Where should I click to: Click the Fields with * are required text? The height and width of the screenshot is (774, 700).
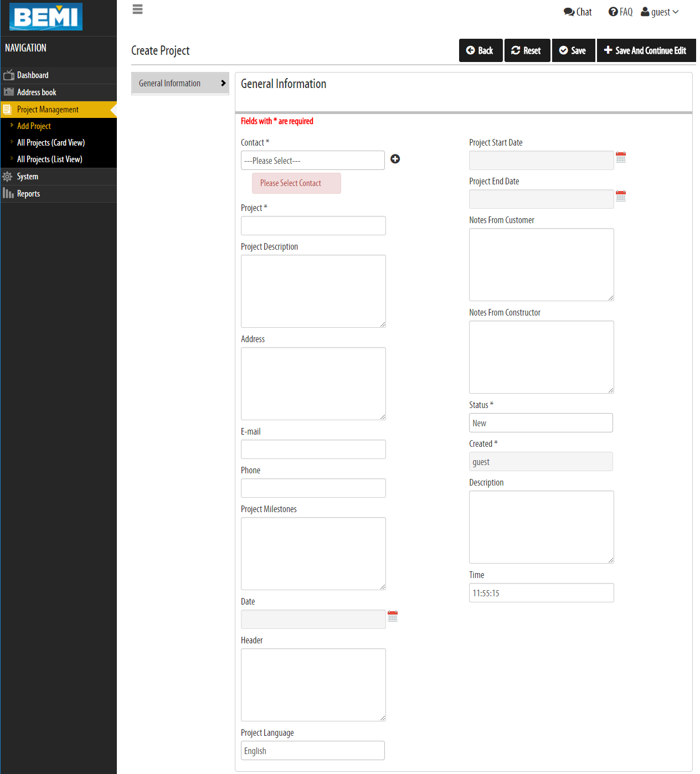277,121
